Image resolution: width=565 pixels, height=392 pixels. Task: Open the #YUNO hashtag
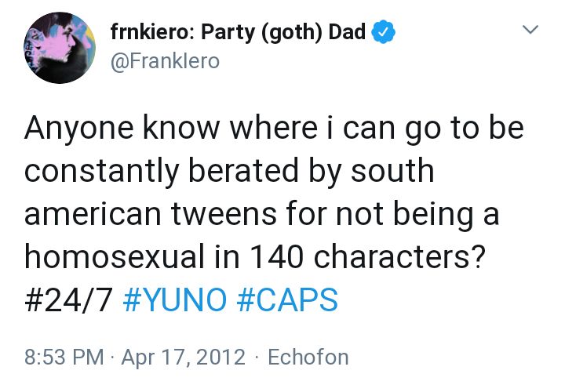pos(175,299)
